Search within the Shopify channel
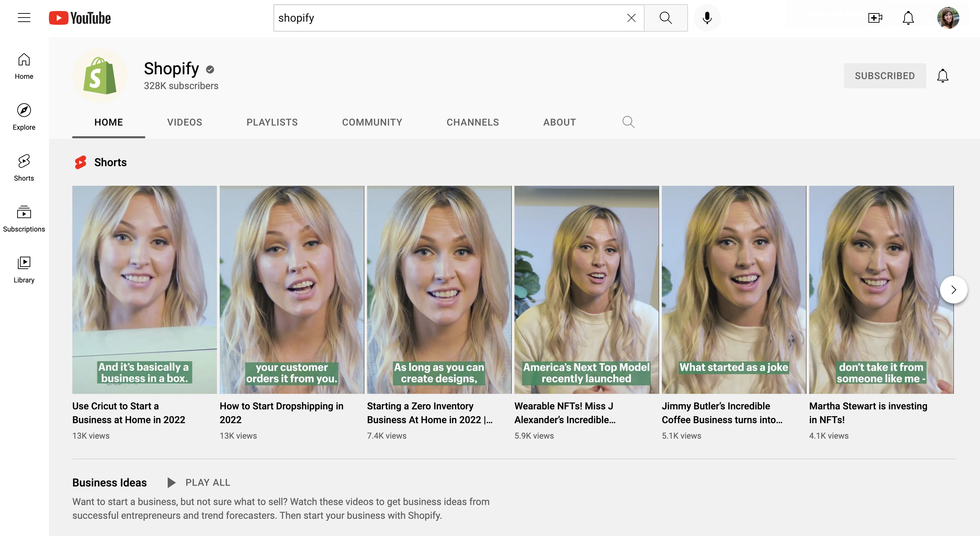Screen dimensions: 980x536 click(x=628, y=122)
